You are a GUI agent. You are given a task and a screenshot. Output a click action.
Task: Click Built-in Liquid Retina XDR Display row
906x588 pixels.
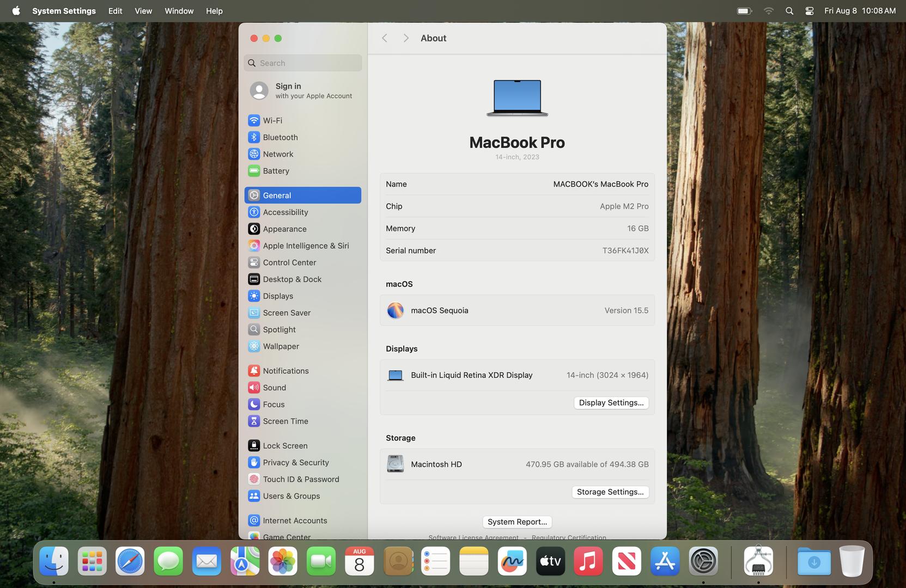pyautogui.click(x=517, y=375)
